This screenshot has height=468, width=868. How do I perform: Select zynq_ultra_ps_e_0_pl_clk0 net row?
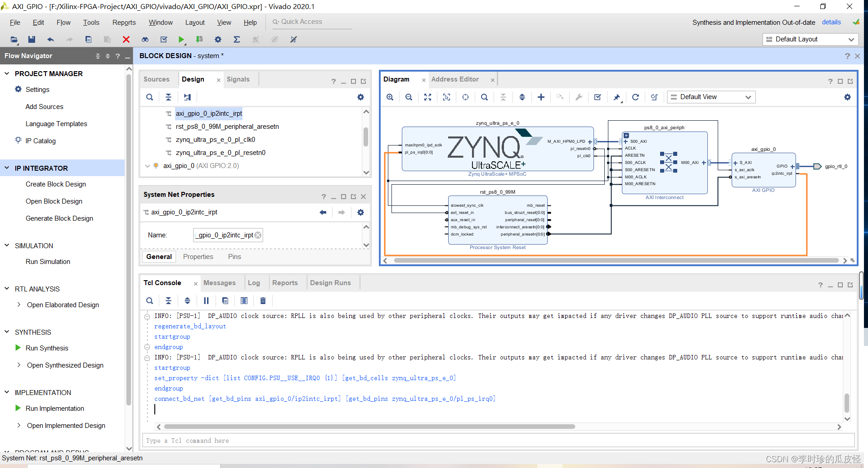pos(216,140)
